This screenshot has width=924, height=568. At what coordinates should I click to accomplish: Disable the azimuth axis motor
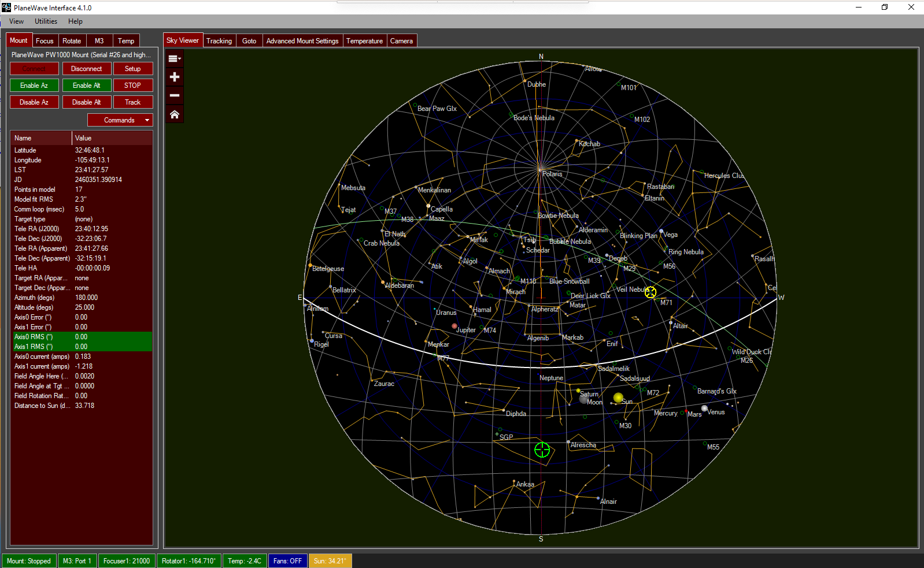click(x=34, y=102)
